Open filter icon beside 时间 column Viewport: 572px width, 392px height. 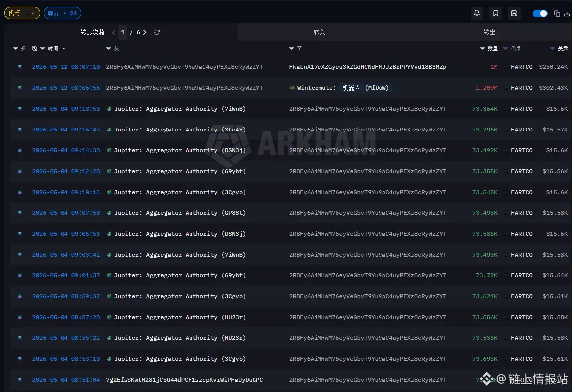42,48
